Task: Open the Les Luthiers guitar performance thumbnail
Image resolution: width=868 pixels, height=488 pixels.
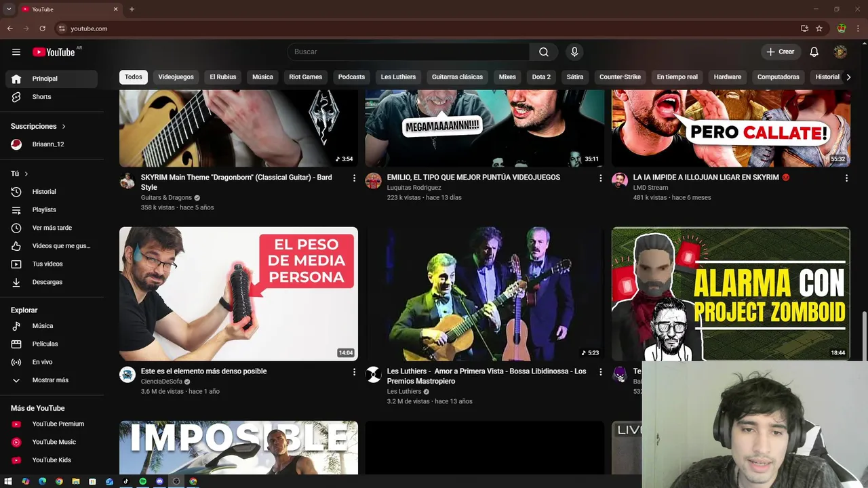Action: [x=485, y=293]
